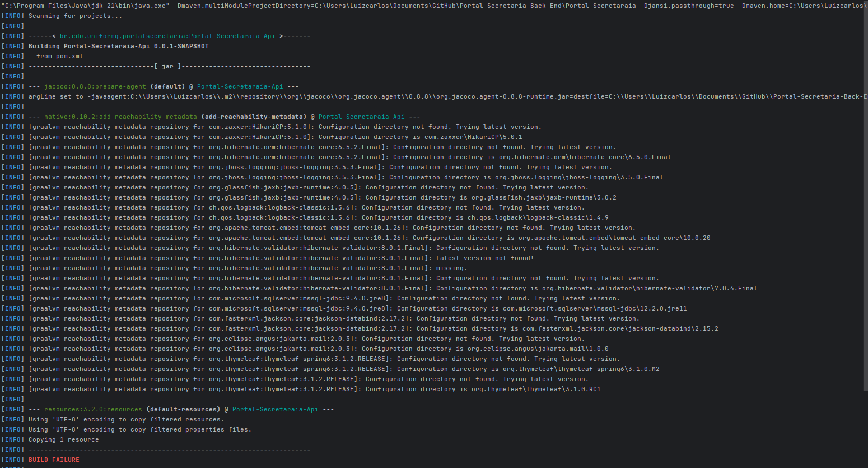This screenshot has height=468, width=868.
Task: Click the jacoco:0.8.8:prepare-agent goal text
Action: coord(95,86)
